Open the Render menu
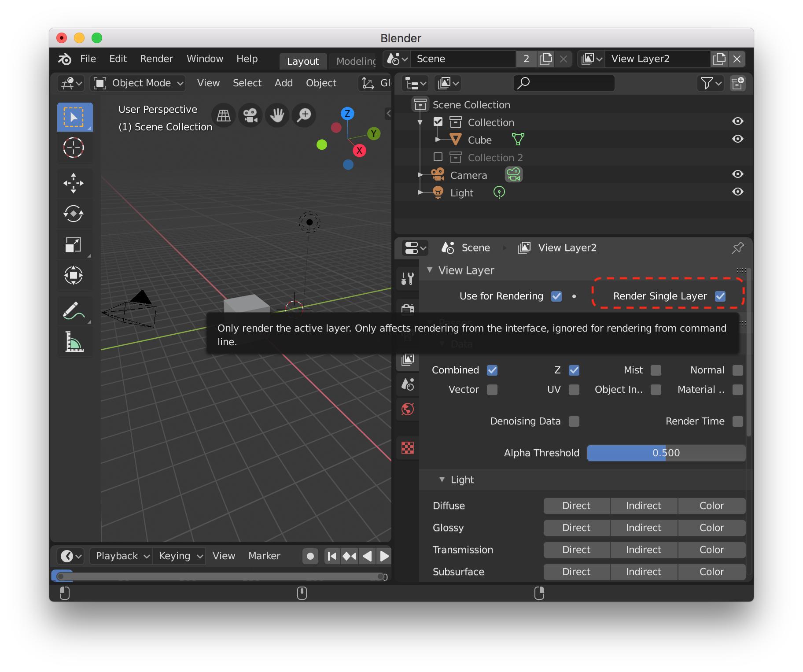Viewport: 803px width, 672px height. point(156,59)
